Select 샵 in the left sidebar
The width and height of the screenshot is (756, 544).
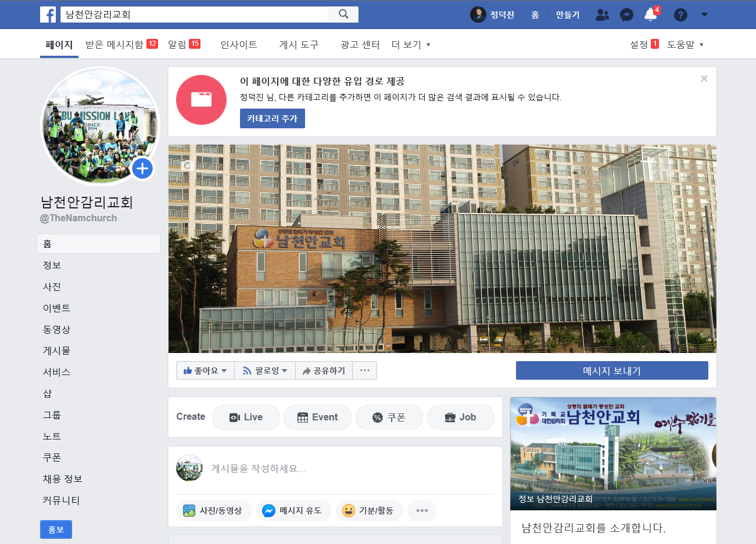48,394
